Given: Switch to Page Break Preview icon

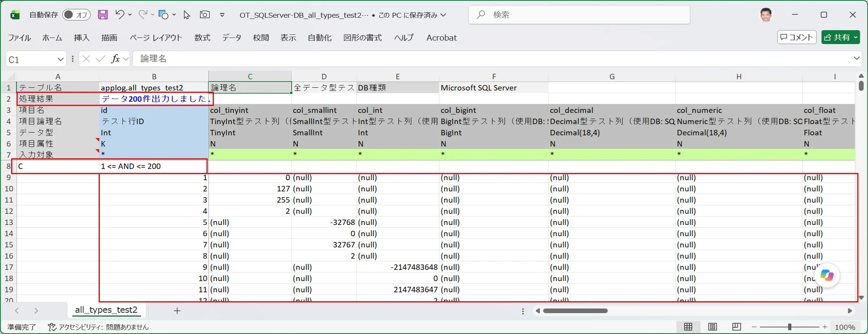Looking at the screenshot, I should click(736, 327).
